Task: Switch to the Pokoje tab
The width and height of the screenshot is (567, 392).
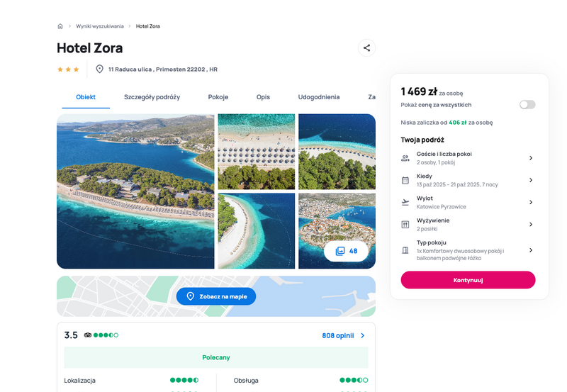Action: pos(218,97)
